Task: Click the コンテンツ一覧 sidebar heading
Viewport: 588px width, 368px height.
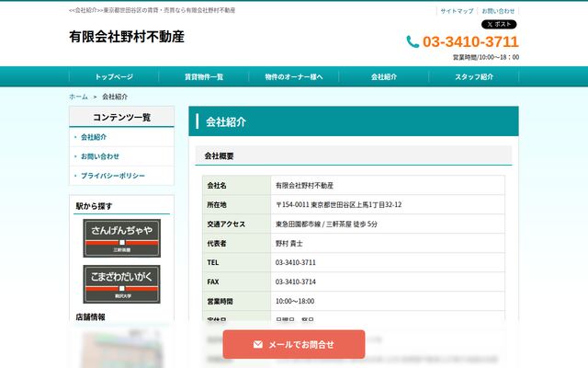Action: pos(122,118)
